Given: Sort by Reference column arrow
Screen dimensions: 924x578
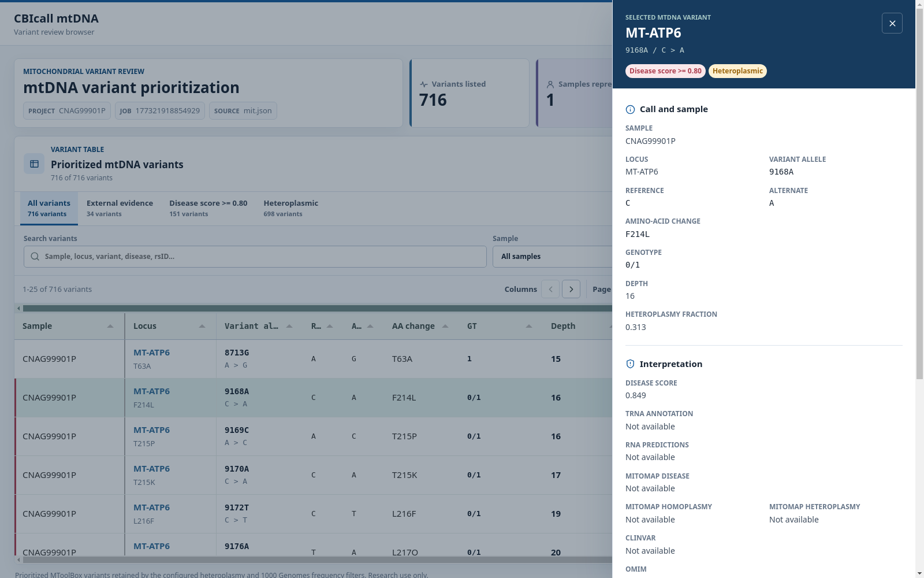Looking at the screenshot, I should point(330,326).
